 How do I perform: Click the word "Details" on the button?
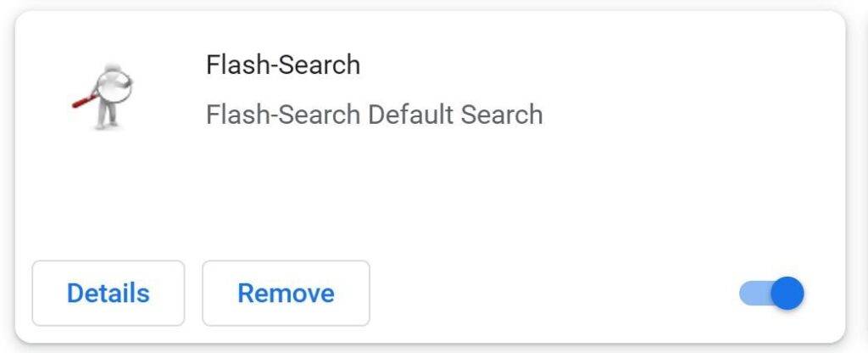click(108, 294)
